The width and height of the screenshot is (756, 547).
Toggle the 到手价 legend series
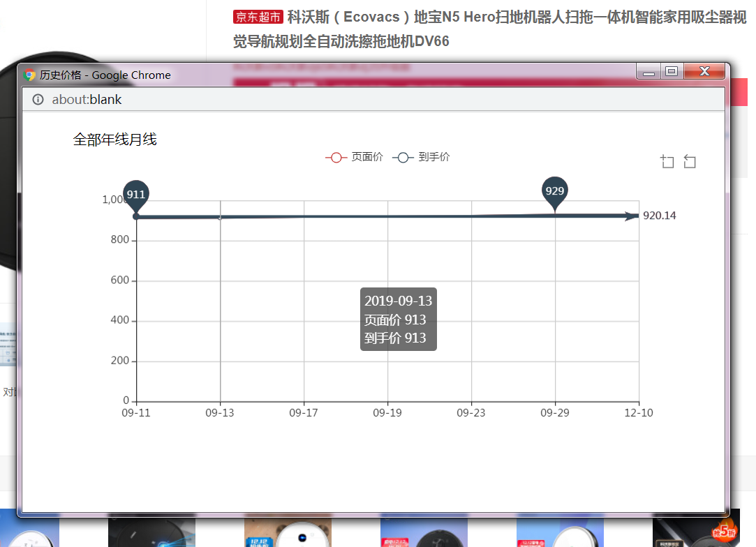pos(422,158)
